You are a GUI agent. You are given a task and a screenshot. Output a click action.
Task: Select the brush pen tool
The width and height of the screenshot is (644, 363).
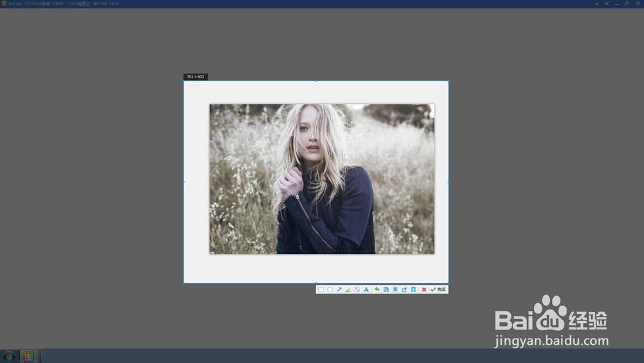click(348, 289)
